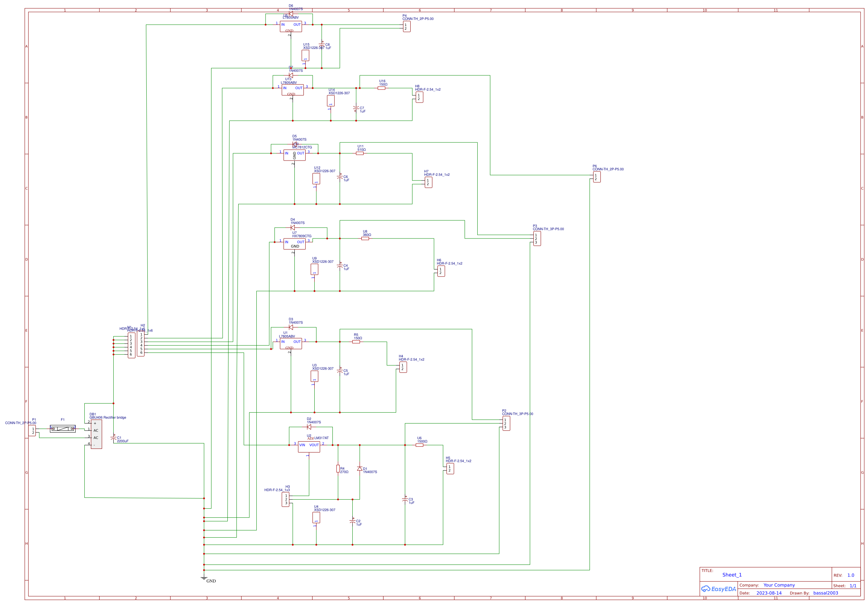
Task: Select the L7805ABV regulator U1
Action: pyautogui.click(x=291, y=344)
